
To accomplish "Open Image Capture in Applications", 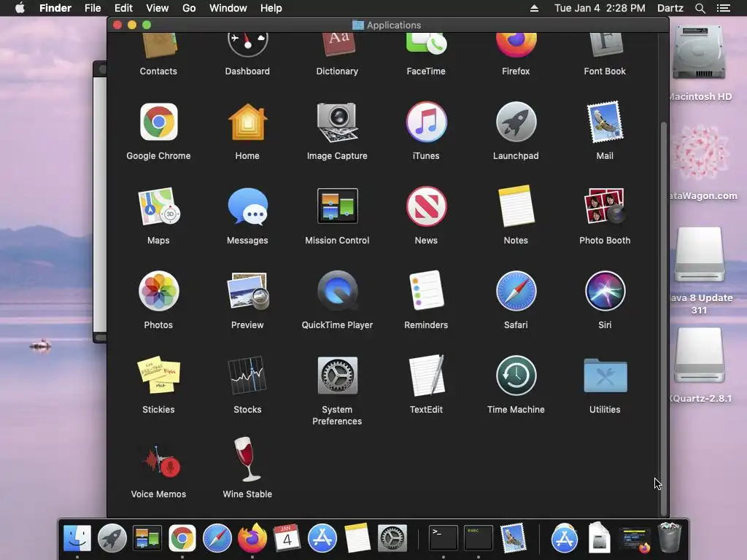I will (x=337, y=122).
